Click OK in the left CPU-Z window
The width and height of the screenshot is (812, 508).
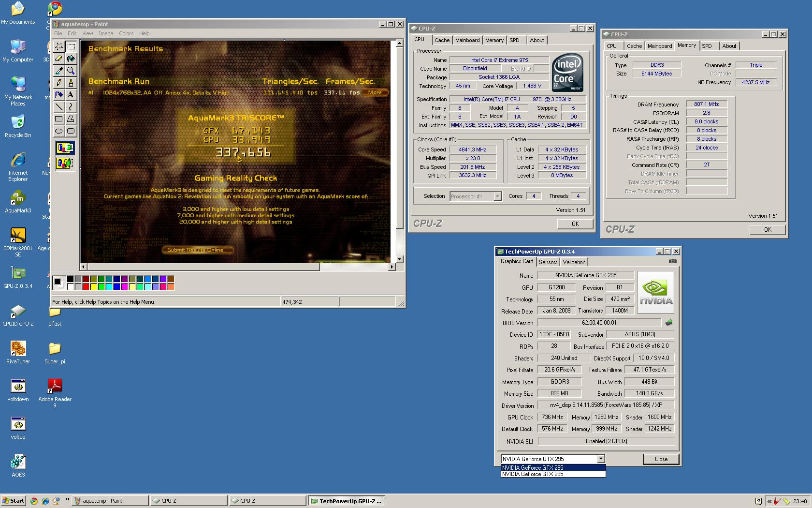click(575, 224)
